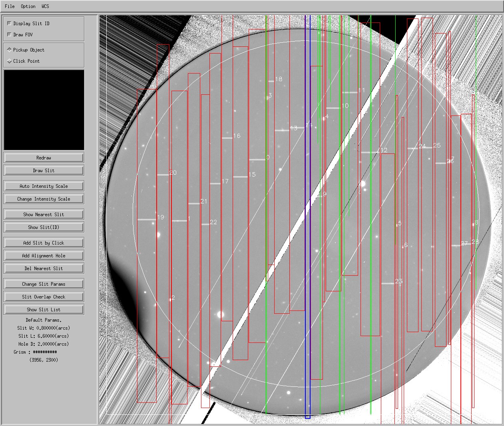Toggle the Draw FOV checkbox
504x426 pixels.
pyautogui.click(x=10, y=35)
